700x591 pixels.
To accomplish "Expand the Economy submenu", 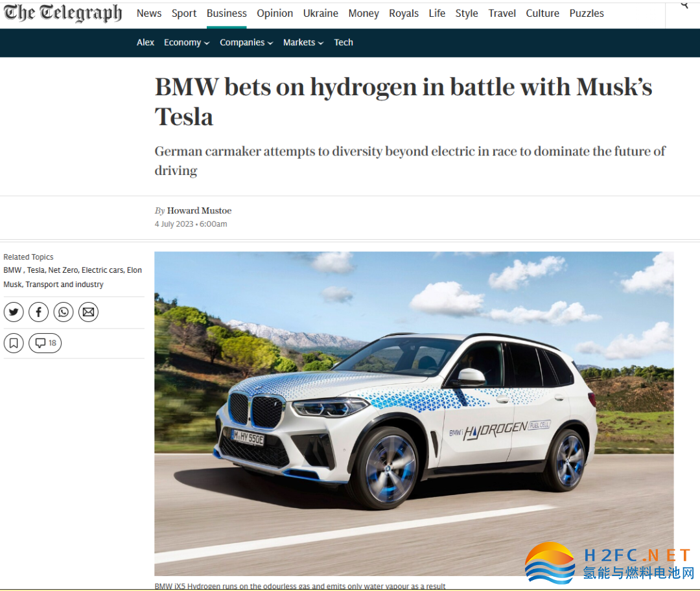I will (x=187, y=42).
